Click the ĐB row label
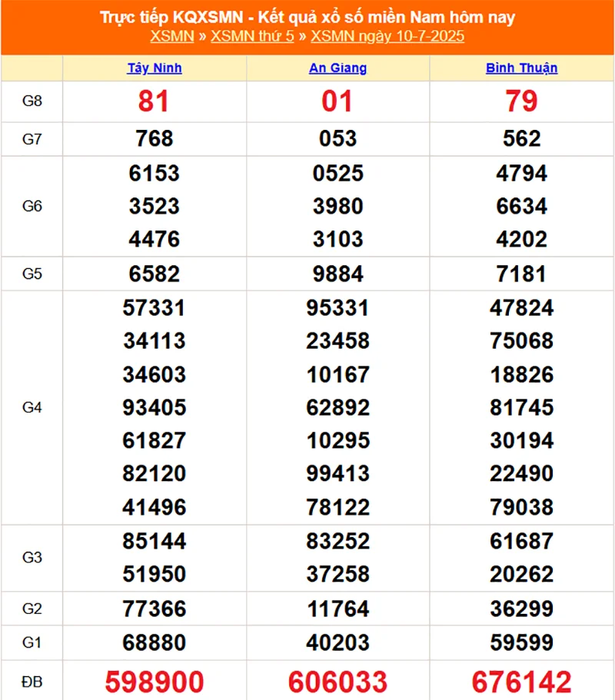Viewport: 615px width, 700px height. click(x=32, y=682)
